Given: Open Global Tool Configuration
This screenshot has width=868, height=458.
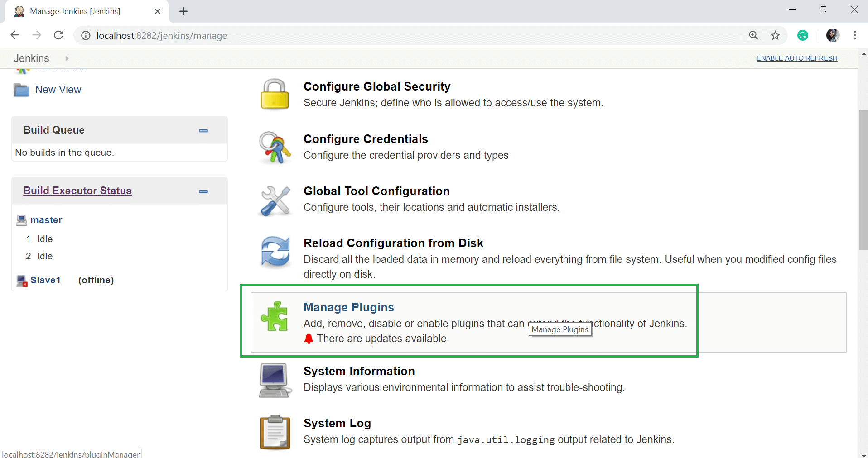Looking at the screenshot, I should [x=376, y=191].
